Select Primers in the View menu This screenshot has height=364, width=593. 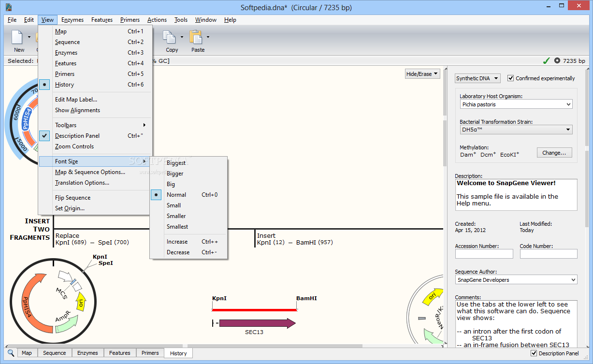(96, 74)
